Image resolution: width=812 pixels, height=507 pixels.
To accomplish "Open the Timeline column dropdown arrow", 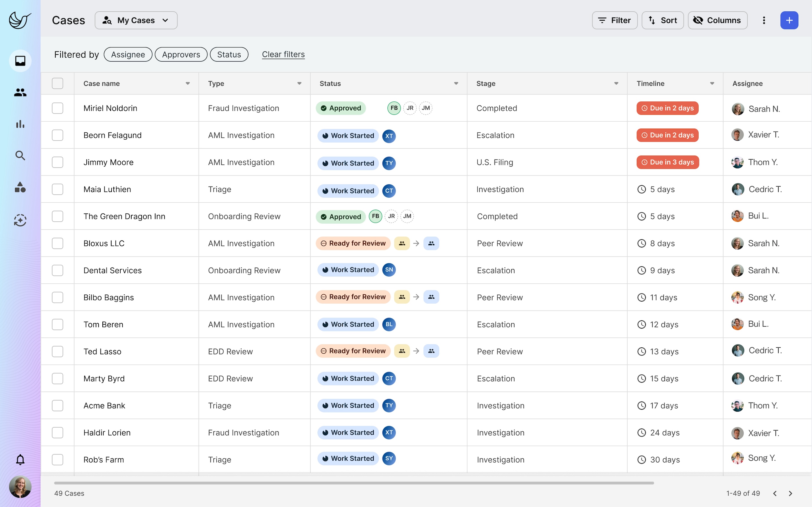I will click(x=712, y=83).
